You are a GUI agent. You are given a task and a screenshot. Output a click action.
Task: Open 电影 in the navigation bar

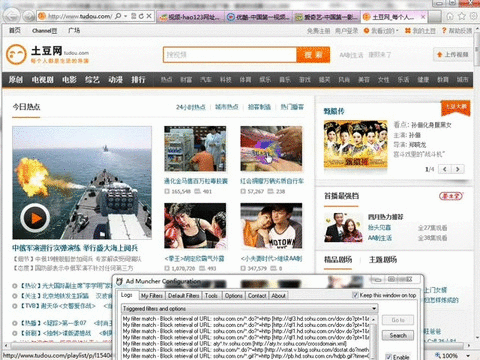click(69, 80)
